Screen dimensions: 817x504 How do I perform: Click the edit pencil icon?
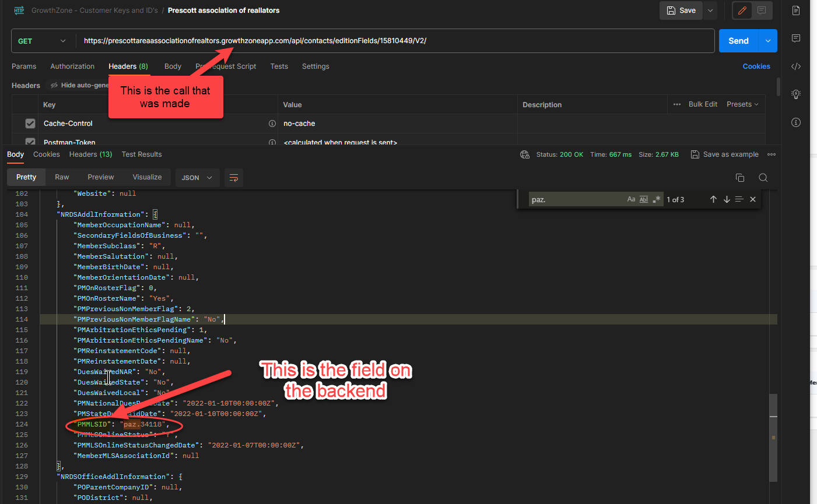742,10
